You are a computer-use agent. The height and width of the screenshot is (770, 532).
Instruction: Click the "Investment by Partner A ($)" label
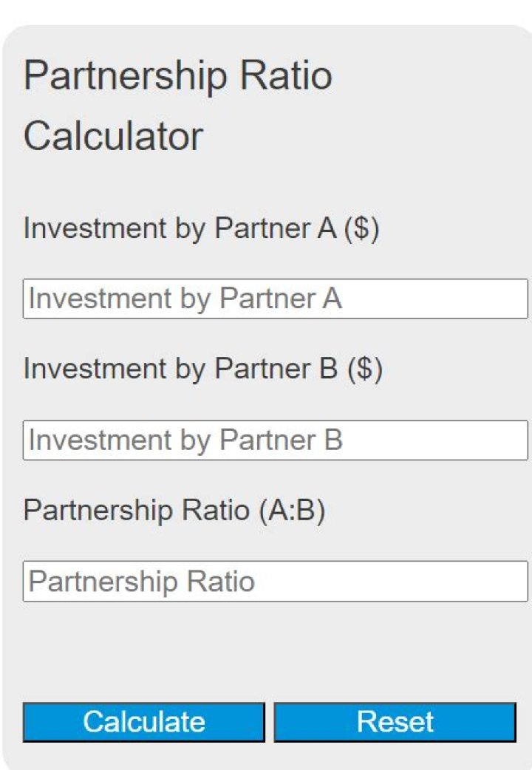coord(201,229)
